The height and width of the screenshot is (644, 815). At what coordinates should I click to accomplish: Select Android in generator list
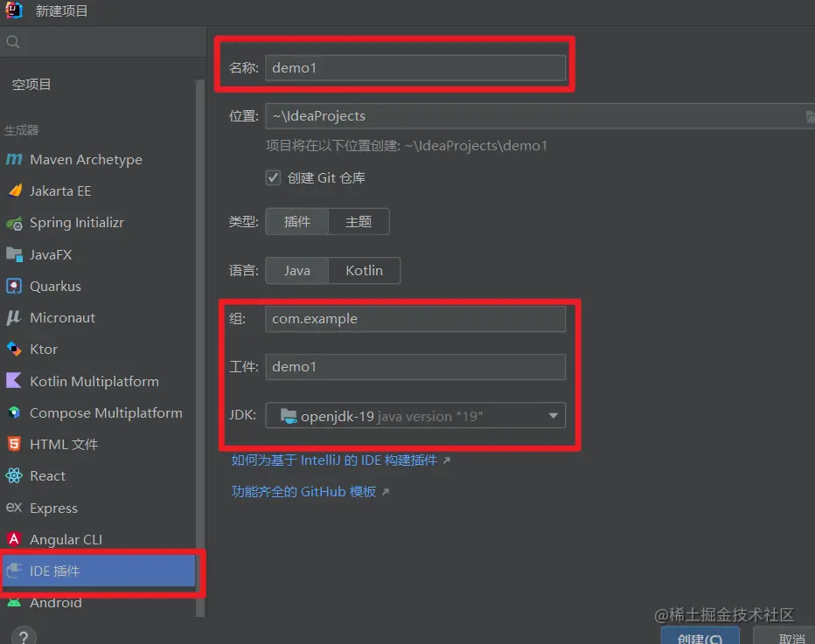(x=98, y=602)
